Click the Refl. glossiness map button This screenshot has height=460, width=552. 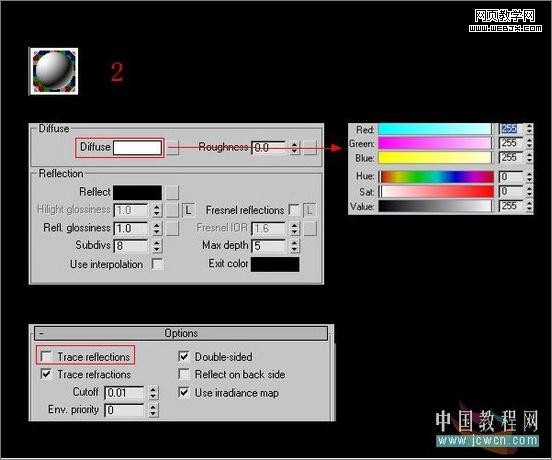point(172,228)
